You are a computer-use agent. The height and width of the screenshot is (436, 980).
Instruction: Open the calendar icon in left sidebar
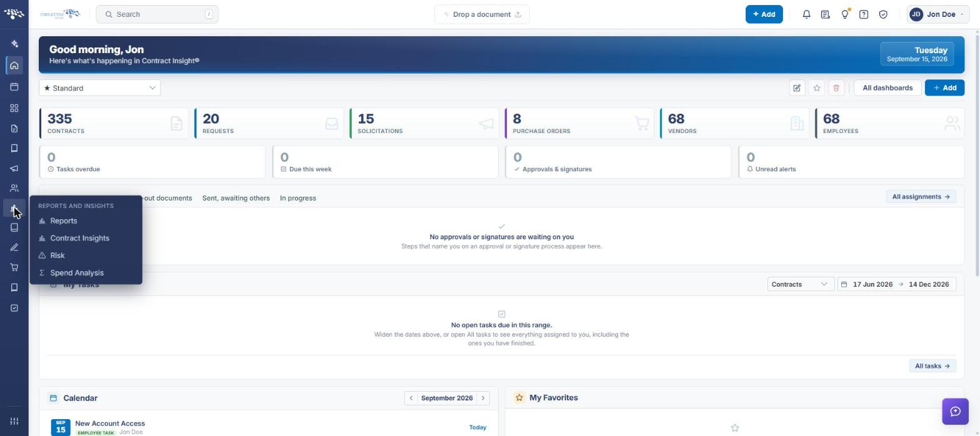coord(14,87)
